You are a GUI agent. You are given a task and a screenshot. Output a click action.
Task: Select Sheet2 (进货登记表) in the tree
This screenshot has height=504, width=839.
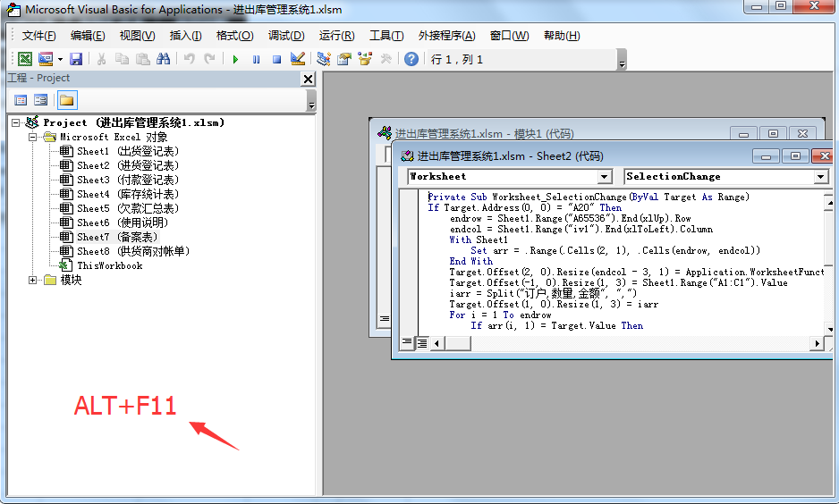(119, 165)
